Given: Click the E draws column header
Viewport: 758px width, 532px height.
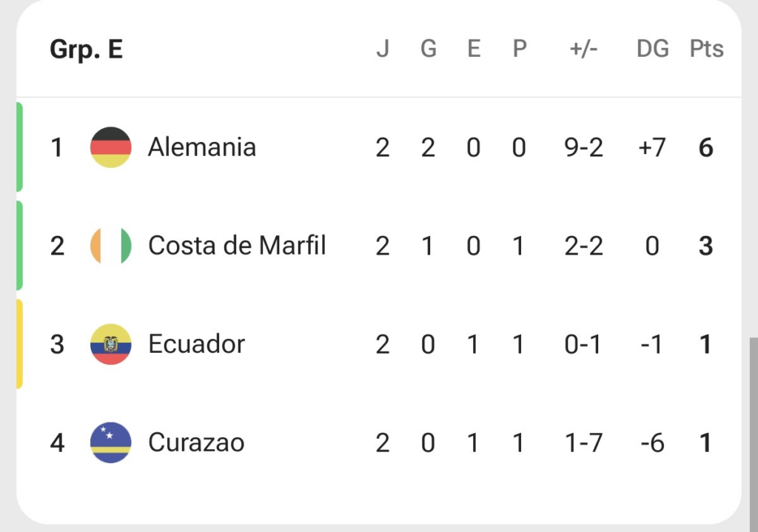Looking at the screenshot, I should click(x=474, y=49).
